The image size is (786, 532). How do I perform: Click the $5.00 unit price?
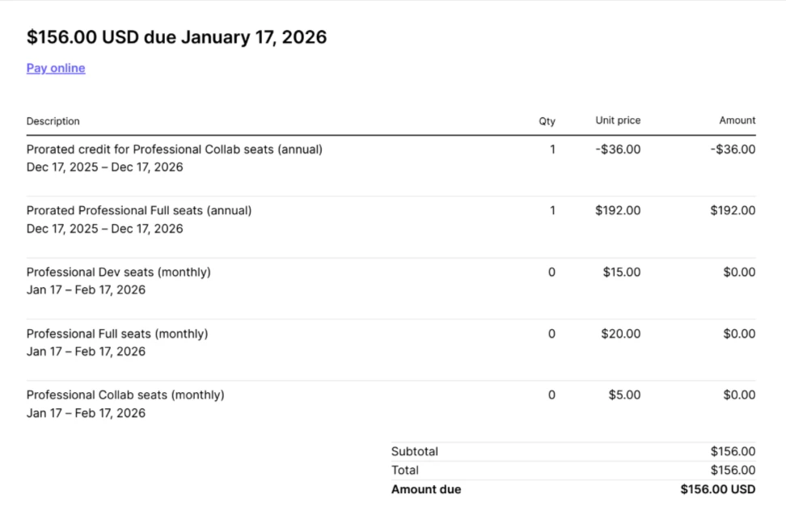(x=624, y=395)
